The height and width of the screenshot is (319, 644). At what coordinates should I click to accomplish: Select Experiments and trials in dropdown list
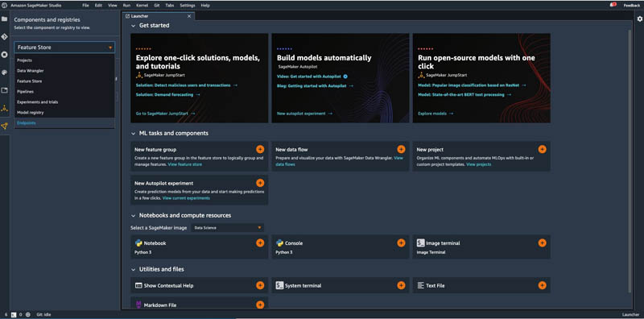tap(64, 102)
